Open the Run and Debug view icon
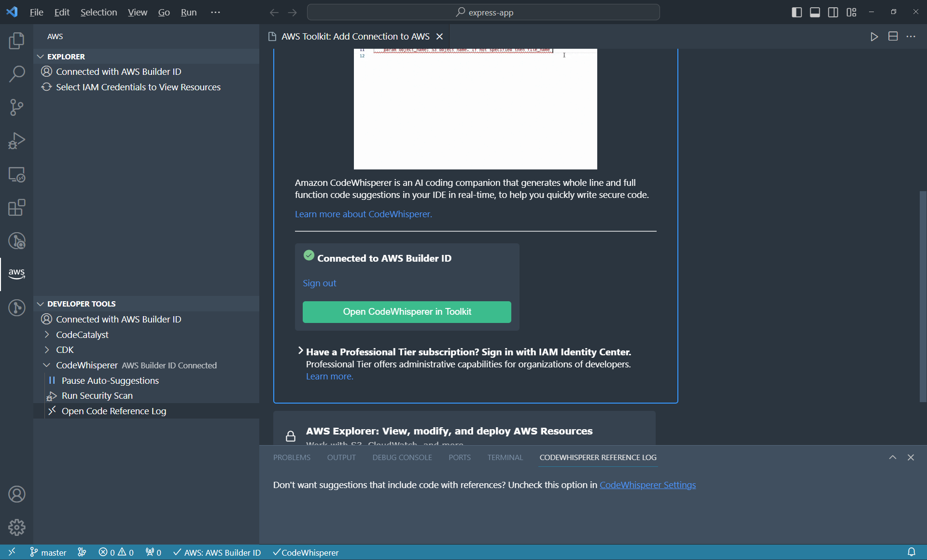 16,140
